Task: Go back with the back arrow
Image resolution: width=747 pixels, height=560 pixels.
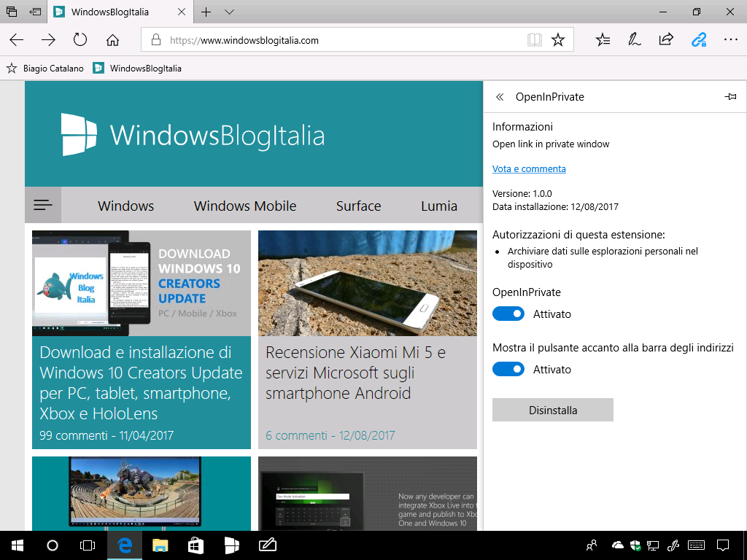Action: click(x=17, y=40)
